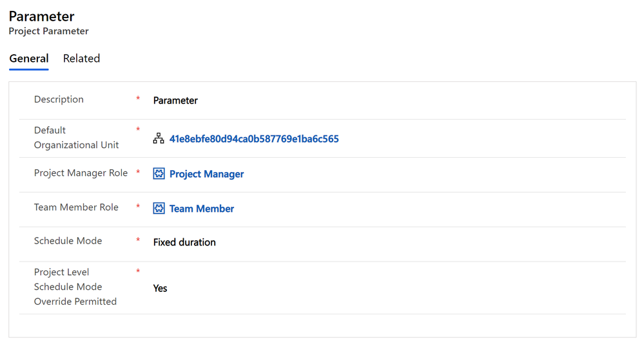Image resolution: width=644 pixels, height=353 pixels.
Task: Toggle the Override Permitted Yes value
Action: [x=160, y=288]
